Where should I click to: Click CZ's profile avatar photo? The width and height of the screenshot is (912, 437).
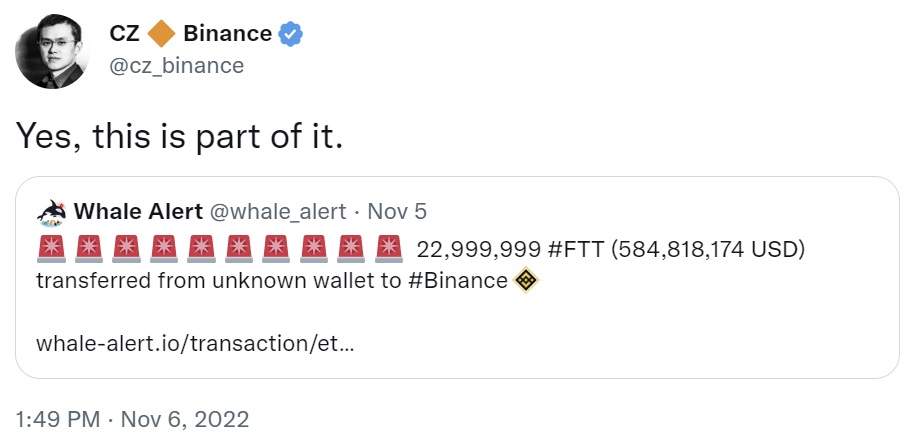coord(53,49)
